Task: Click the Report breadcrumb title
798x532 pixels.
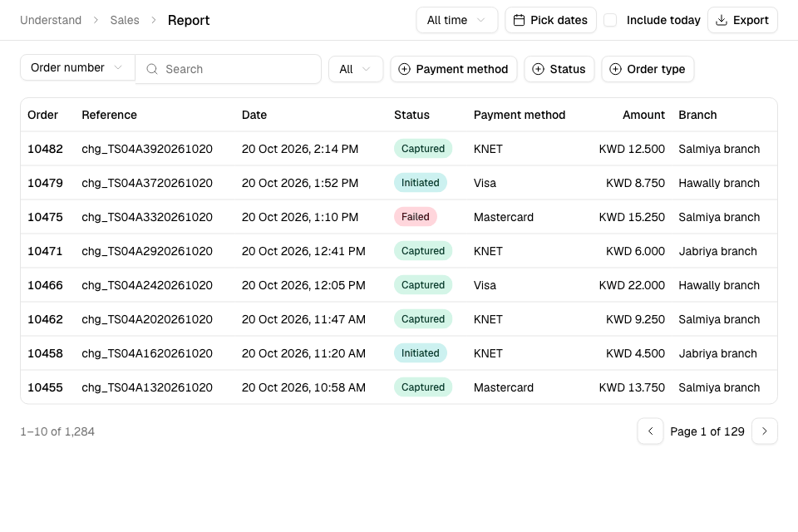Action: (189, 20)
